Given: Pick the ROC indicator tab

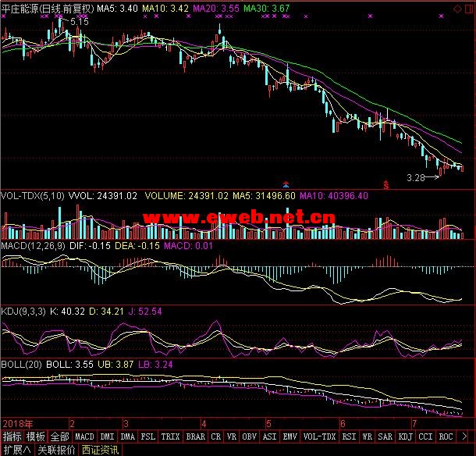Looking at the screenshot, I should 446,436.
